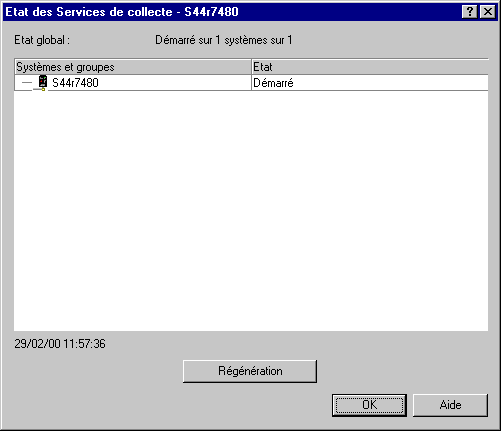Sort by the Systèmes et groupes column header

point(133,67)
